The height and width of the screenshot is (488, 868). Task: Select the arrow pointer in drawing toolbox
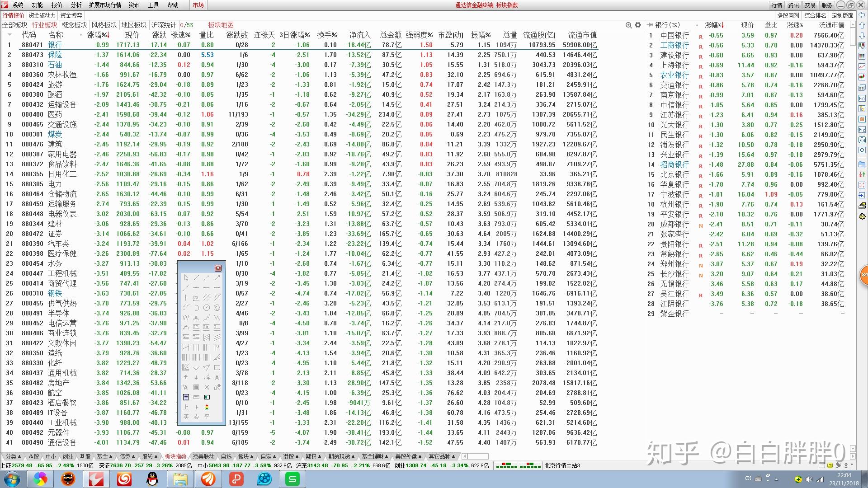pyautogui.click(x=186, y=277)
